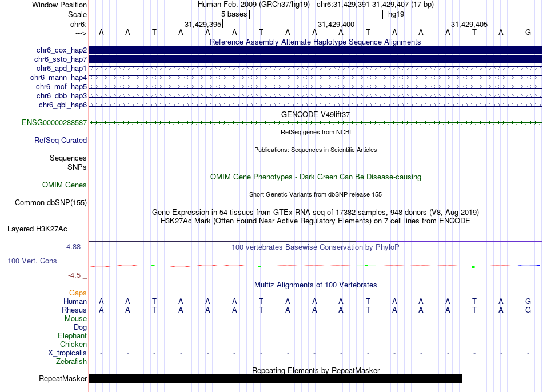Click the Rhesus species label

point(74,310)
